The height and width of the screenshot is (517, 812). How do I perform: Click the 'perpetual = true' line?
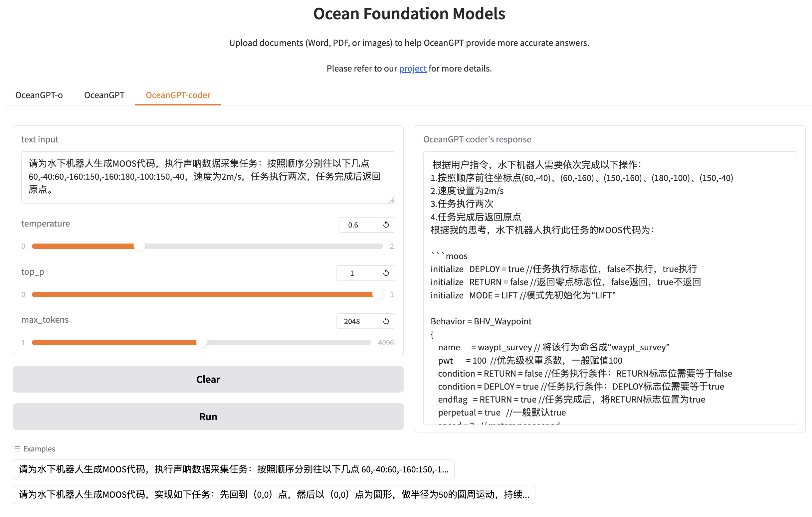click(502, 413)
